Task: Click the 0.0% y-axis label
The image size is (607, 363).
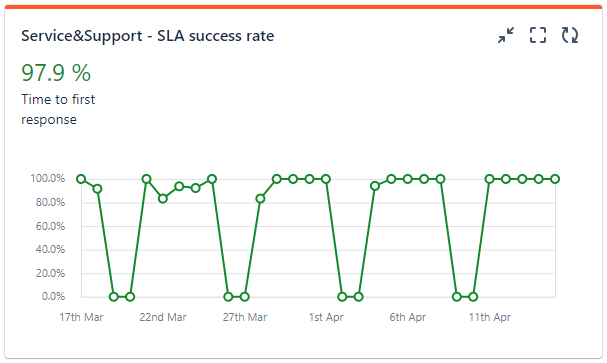Action: pos(53,296)
